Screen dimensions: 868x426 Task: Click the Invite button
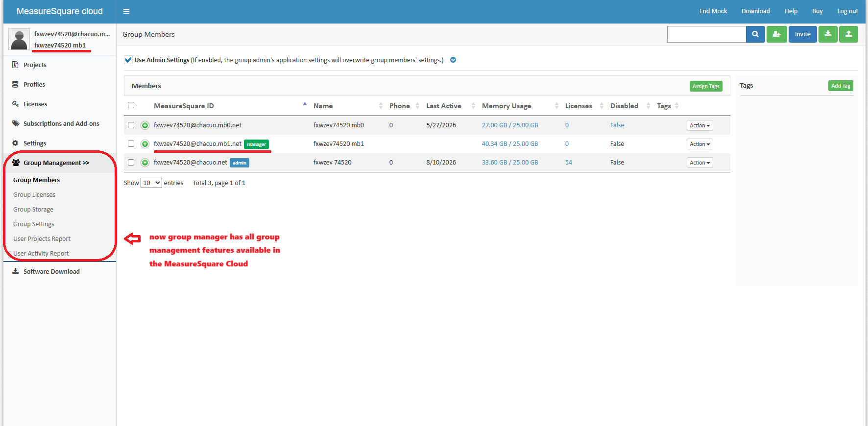tap(802, 34)
